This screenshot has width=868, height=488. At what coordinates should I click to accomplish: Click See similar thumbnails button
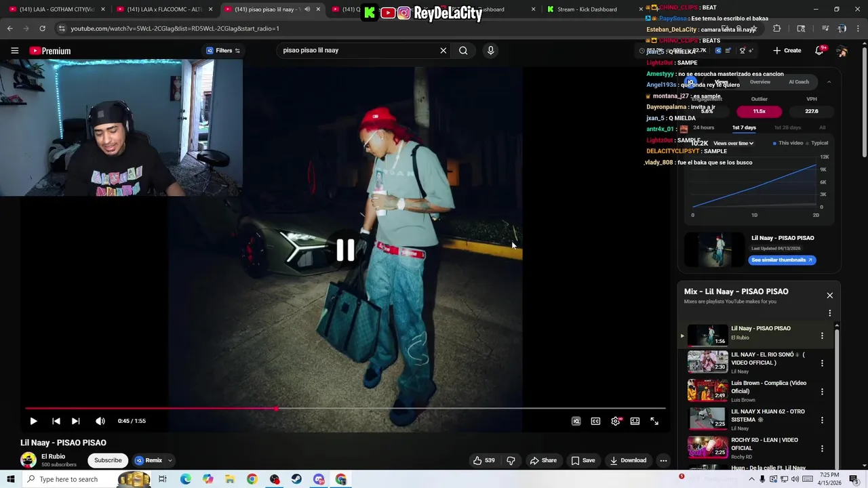[x=782, y=260]
